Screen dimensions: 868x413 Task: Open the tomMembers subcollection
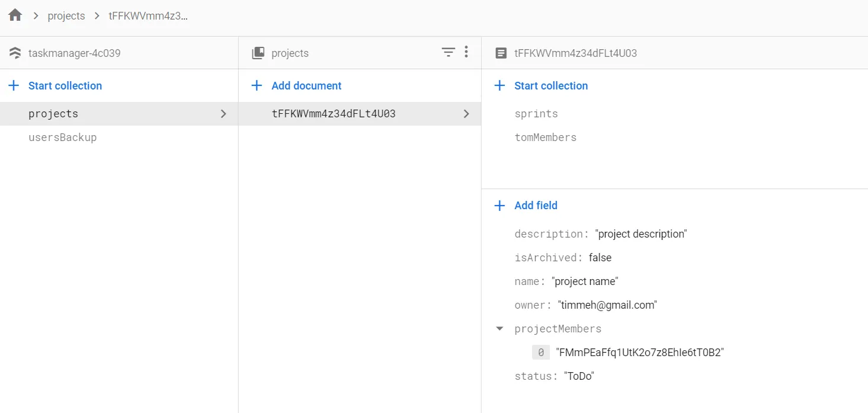click(545, 137)
